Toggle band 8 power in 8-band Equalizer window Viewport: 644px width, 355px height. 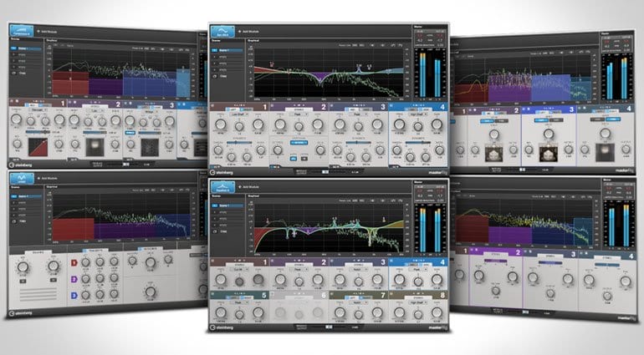click(391, 295)
